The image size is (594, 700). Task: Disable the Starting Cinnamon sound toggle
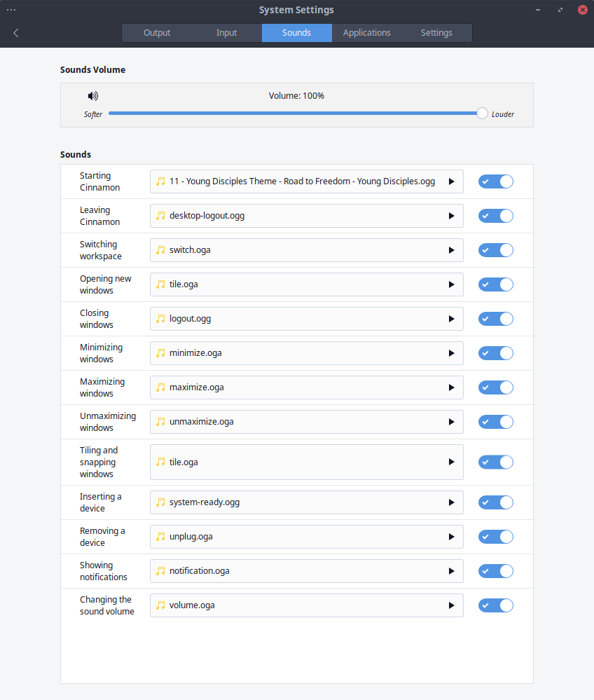(x=495, y=181)
